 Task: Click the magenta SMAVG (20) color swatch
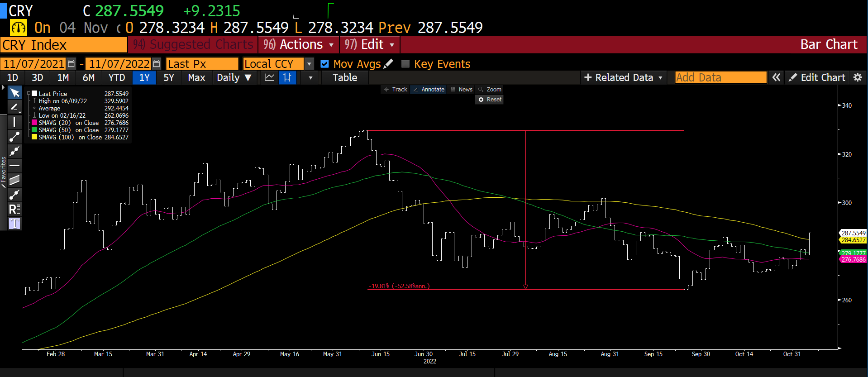(x=34, y=123)
